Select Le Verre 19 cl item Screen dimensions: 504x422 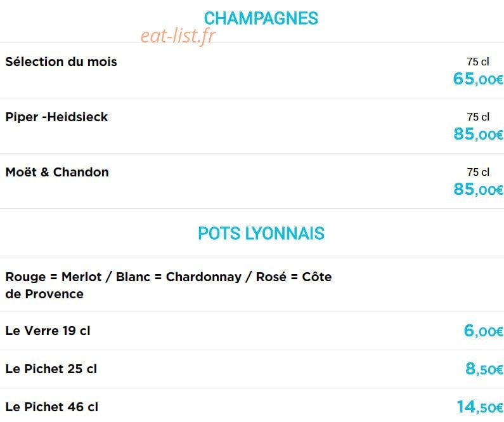48,331
